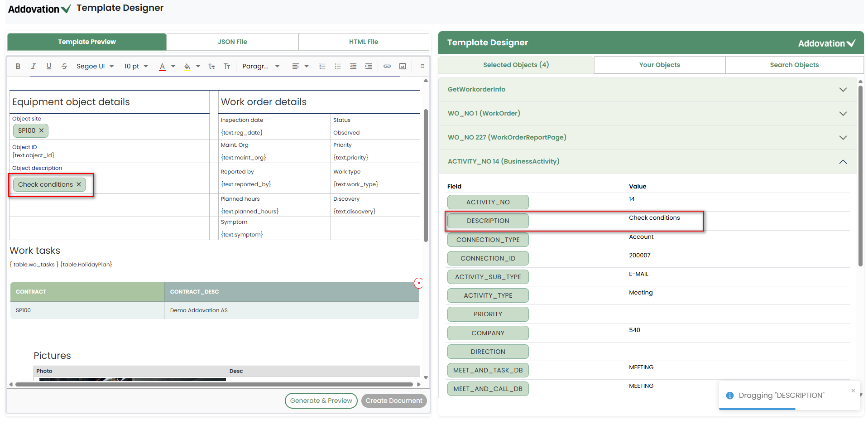Toggle underline formatting

pos(48,66)
